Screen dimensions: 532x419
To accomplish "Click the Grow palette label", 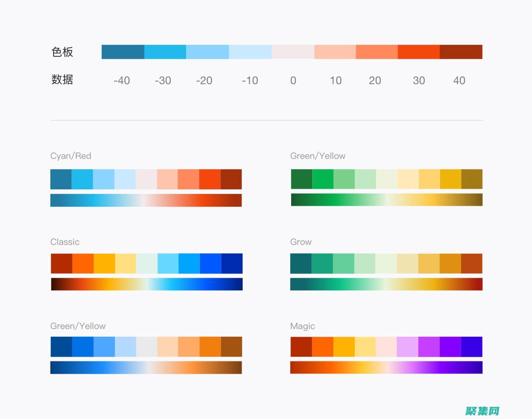I will [x=300, y=242].
